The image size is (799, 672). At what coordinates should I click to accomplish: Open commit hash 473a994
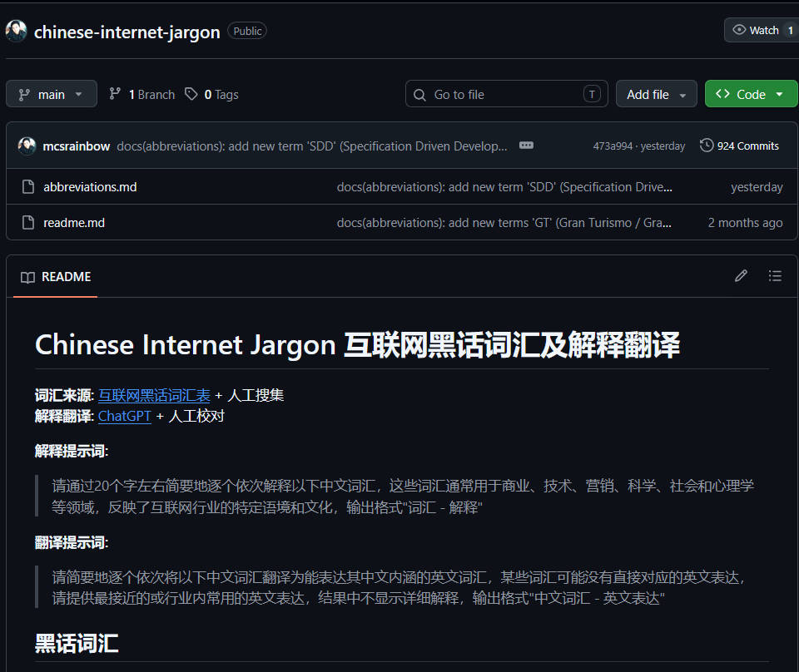point(613,146)
